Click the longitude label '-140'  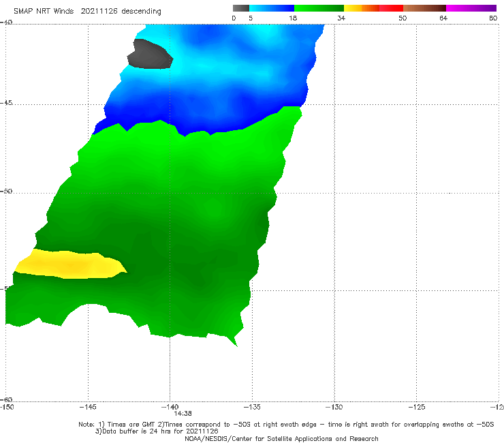(170, 407)
